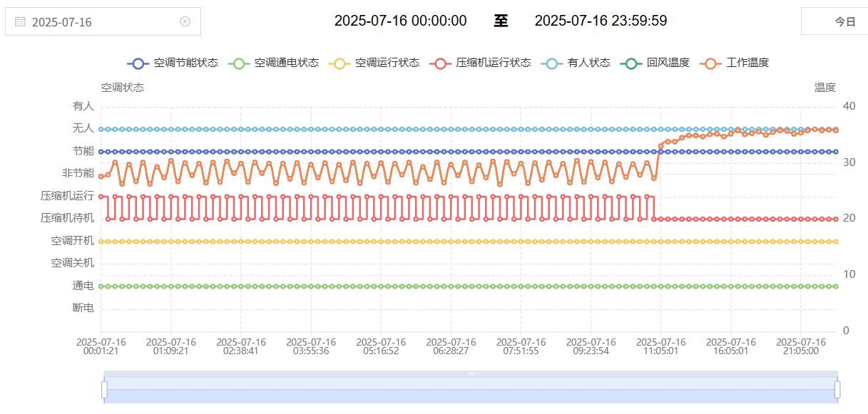Click the 21:05:00 time axis label

pos(800,346)
